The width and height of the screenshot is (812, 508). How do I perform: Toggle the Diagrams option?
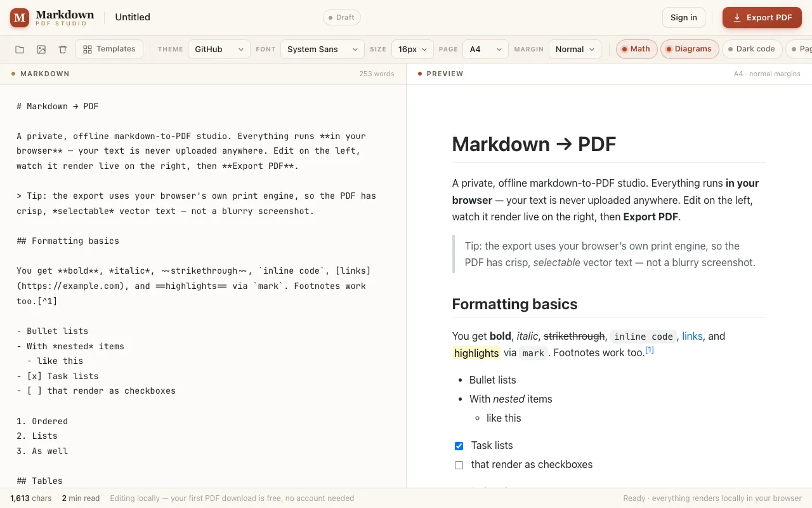click(689, 49)
